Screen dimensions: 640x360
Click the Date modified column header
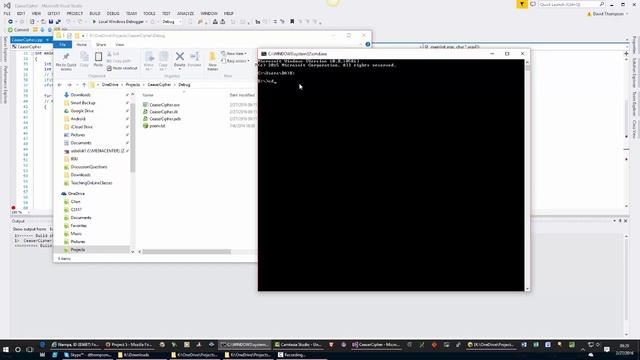(x=242, y=95)
